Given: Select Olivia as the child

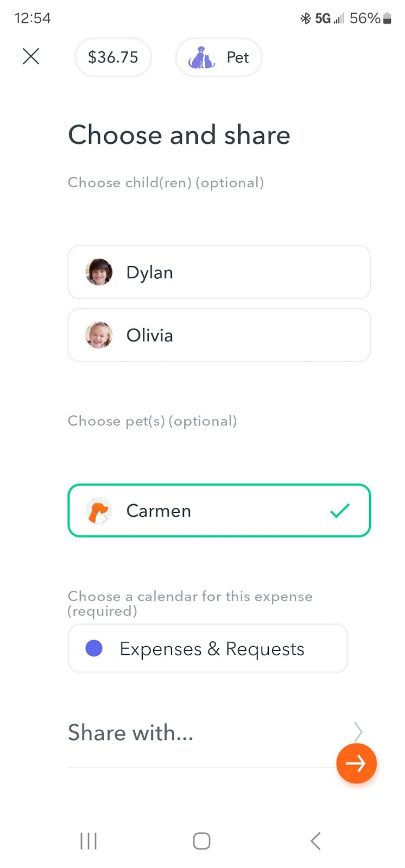Looking at the screenshot, I should pos(219,335).
